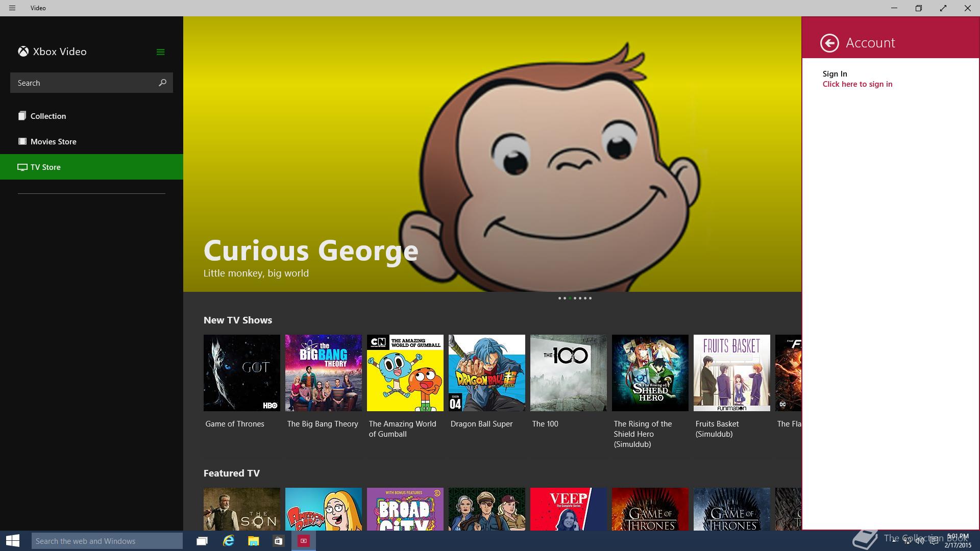Minimize the Video window
The image size is (980, 551).
[x=894, y=8]
